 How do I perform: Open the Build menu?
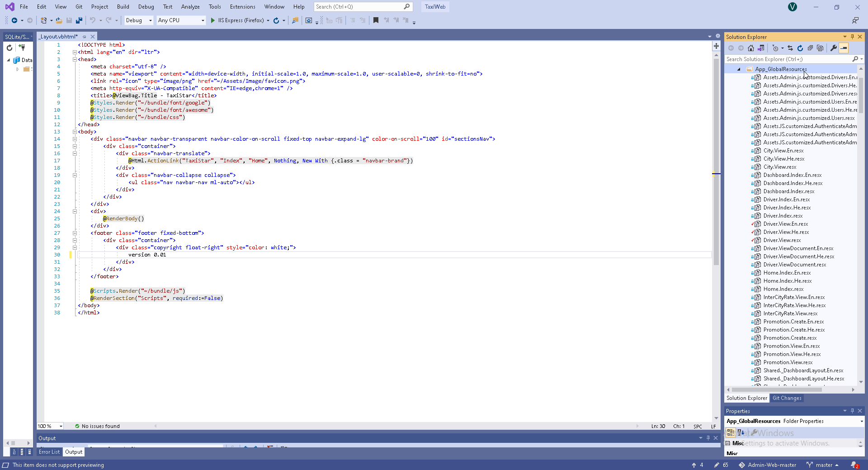(123, 7)
